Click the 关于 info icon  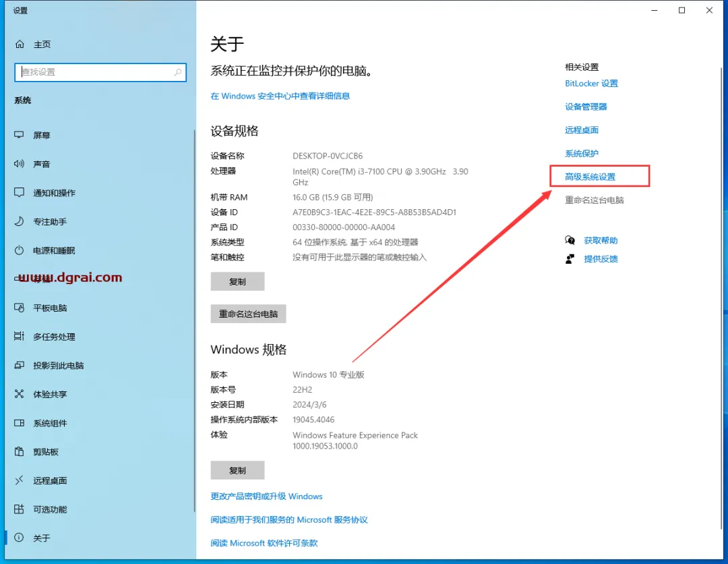pyautogui.click(x=19, y=538)
